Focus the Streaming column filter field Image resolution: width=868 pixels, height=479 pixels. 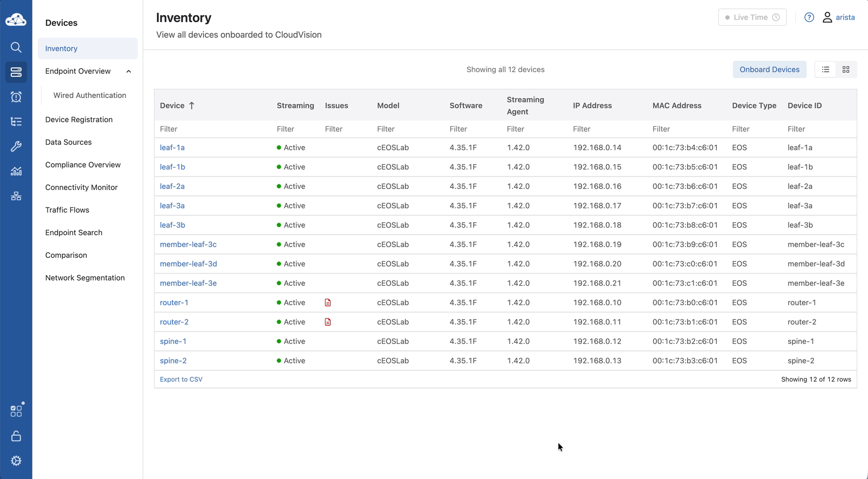click(x=296, y=129)
